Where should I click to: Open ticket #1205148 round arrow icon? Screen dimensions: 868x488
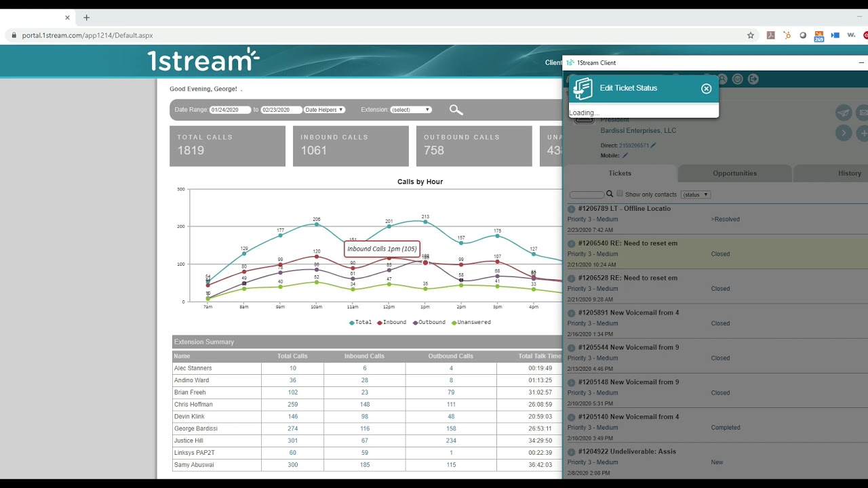tap(572, 382)
